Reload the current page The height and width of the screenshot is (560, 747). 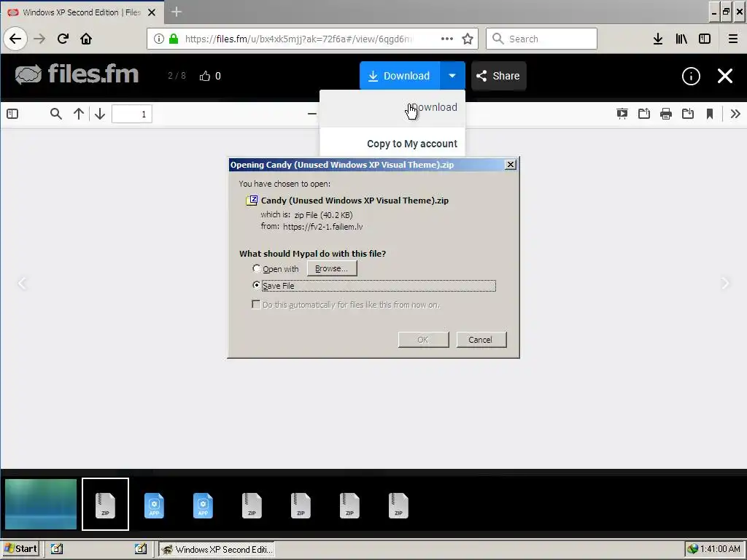63,39
